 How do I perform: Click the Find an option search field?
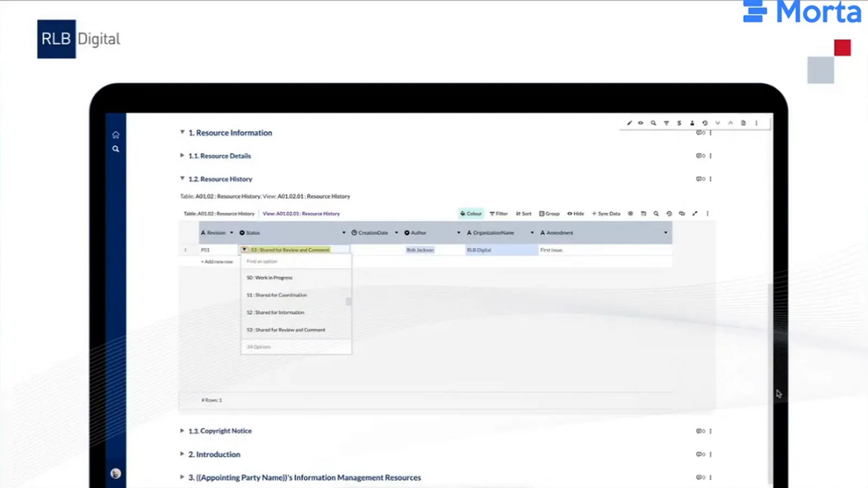coord(296,261)
